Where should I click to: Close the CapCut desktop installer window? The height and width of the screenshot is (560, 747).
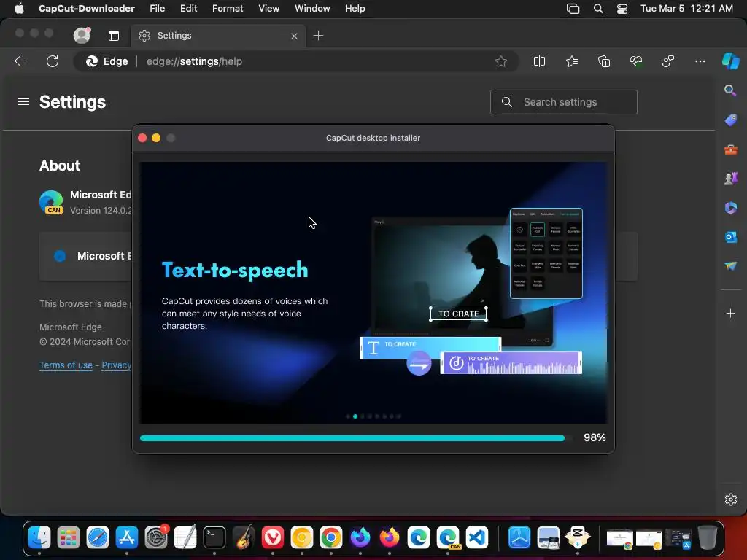[x=142, y=138]
